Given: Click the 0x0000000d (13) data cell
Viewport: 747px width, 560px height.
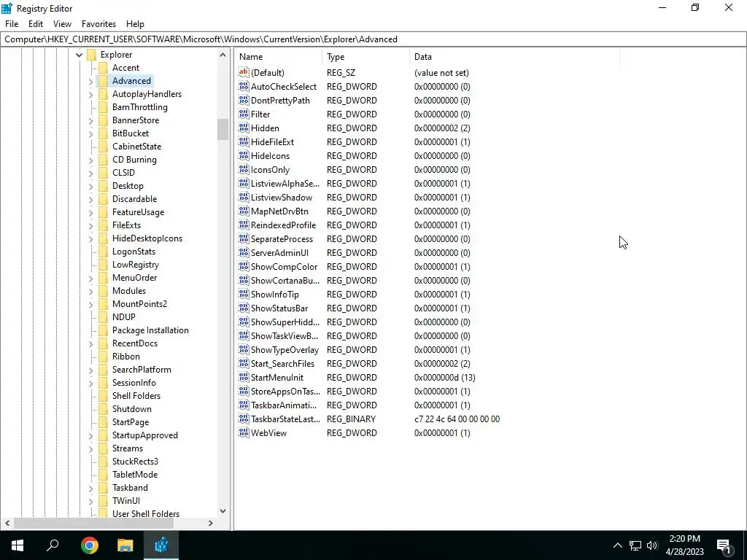Looking at the screenshot, I should (x=444, y=378).
